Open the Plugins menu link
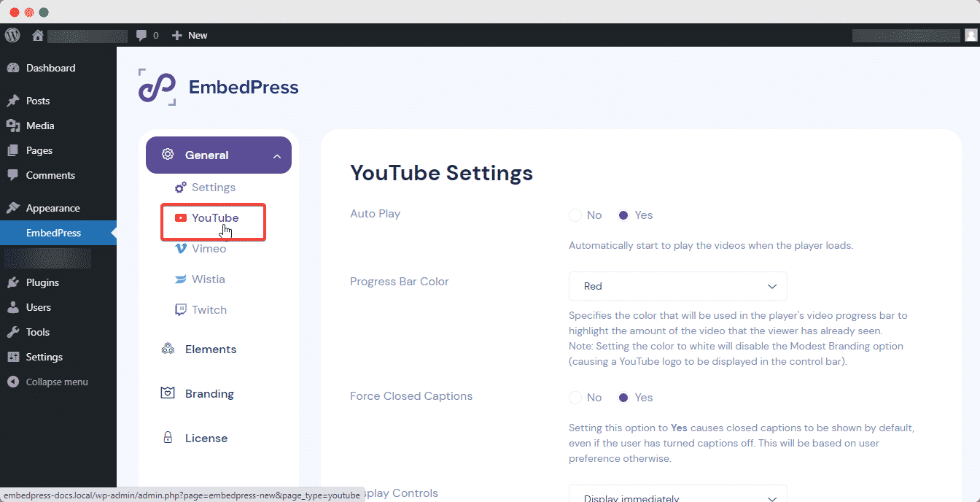980x502 pixels. (x=42, y=282)
